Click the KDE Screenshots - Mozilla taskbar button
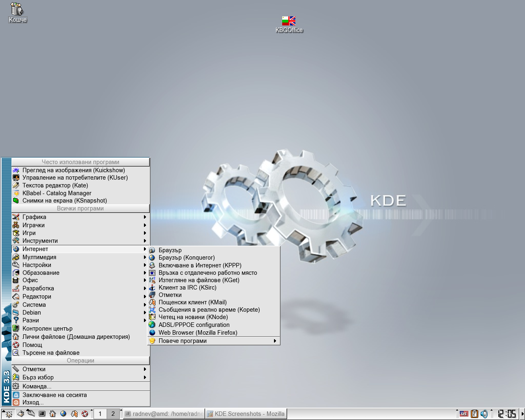Viewport: 525px width, 420px height. click(245, 414)
